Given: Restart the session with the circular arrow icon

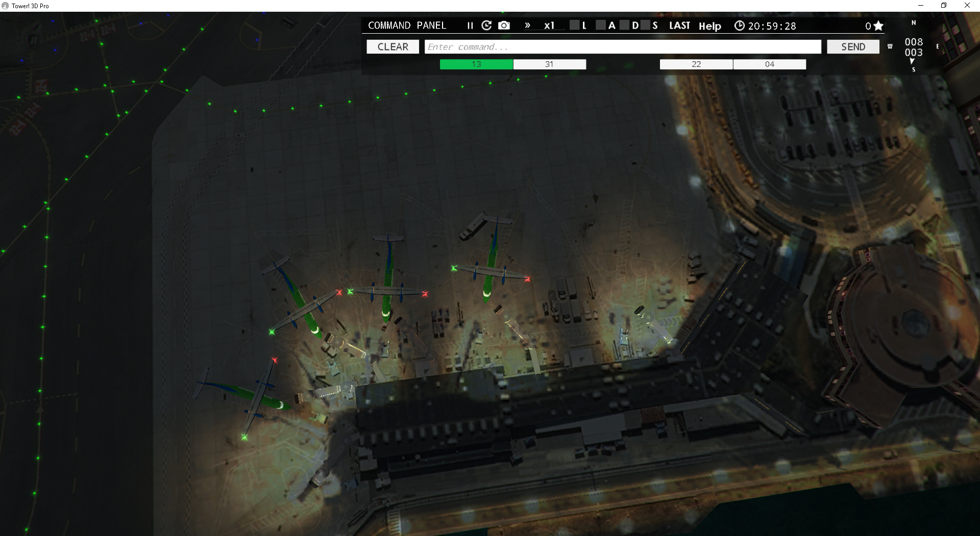Looking at the screenshot, I should [x=486, y=26].
